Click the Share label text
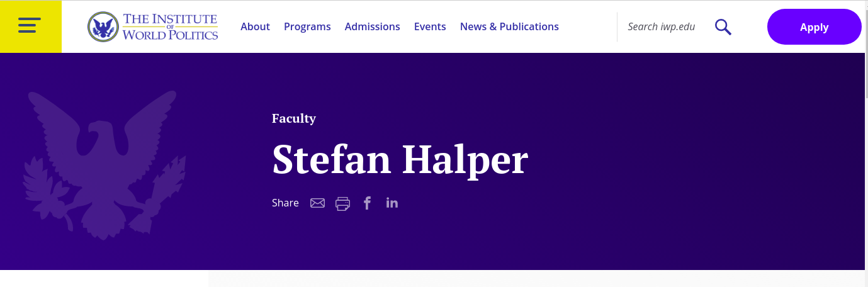This screenshot has width=868, height=287. pos(285,203)
